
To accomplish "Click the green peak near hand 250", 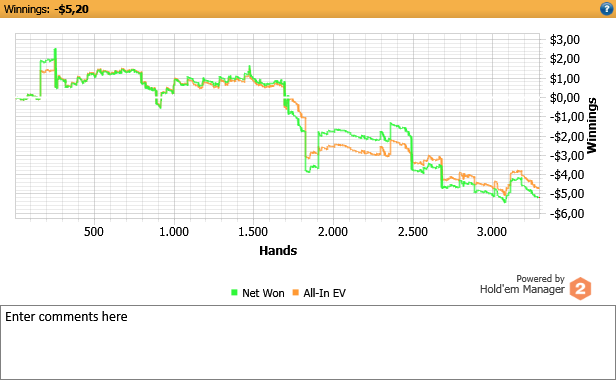I will pos(55,50).
